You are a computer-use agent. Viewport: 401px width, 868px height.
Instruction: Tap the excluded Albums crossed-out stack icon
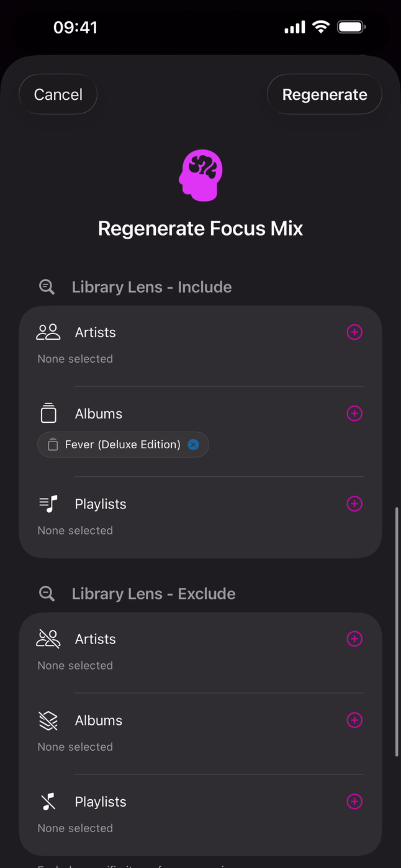click(x=48, y=720)
